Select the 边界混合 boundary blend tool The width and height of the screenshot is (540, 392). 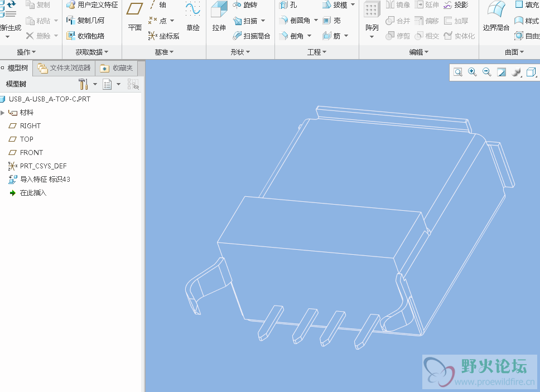point(496,17)
